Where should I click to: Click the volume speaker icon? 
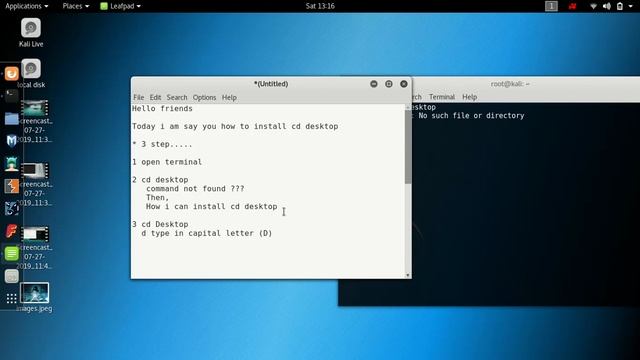pyautogui.click(x=607, y=6)
